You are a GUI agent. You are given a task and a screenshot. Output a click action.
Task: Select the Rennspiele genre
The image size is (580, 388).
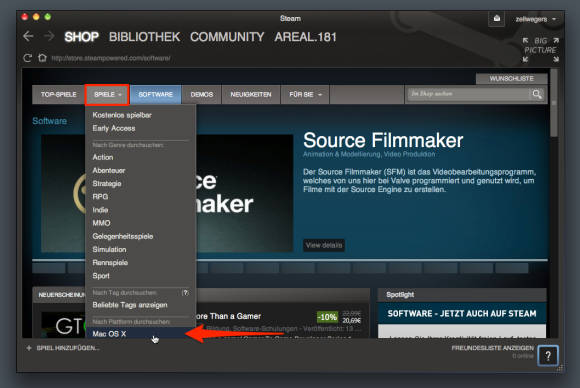110,263
